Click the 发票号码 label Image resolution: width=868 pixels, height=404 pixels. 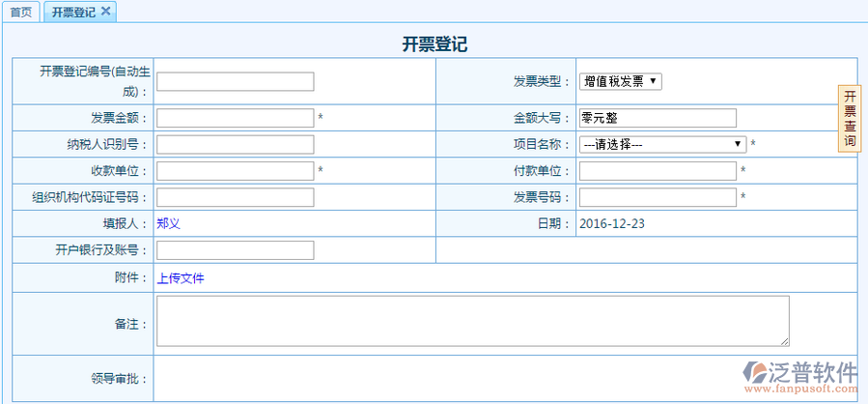pos(542,197)
